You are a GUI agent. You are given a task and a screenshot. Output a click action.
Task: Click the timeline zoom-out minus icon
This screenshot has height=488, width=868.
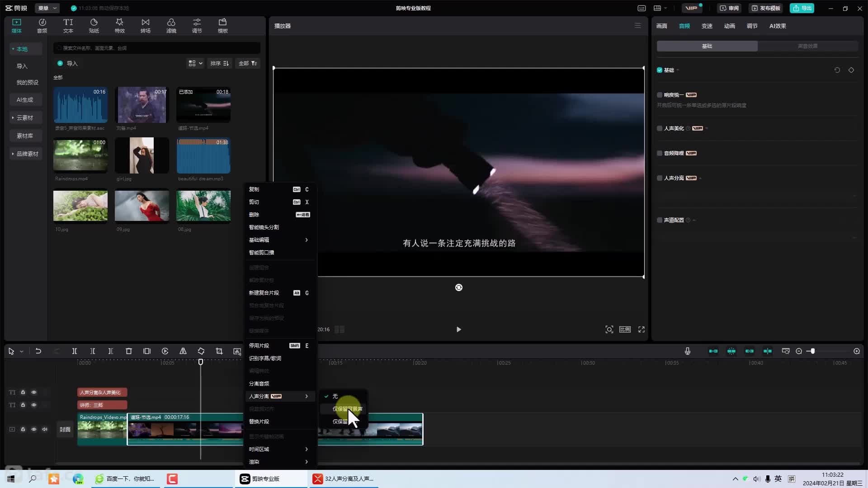pos(799,351)
